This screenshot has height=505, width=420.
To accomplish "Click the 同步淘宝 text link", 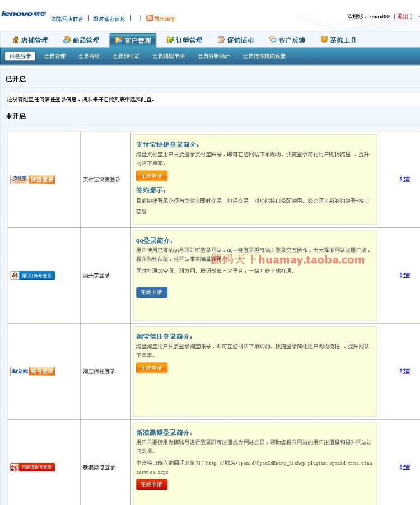I will [165, 19].
